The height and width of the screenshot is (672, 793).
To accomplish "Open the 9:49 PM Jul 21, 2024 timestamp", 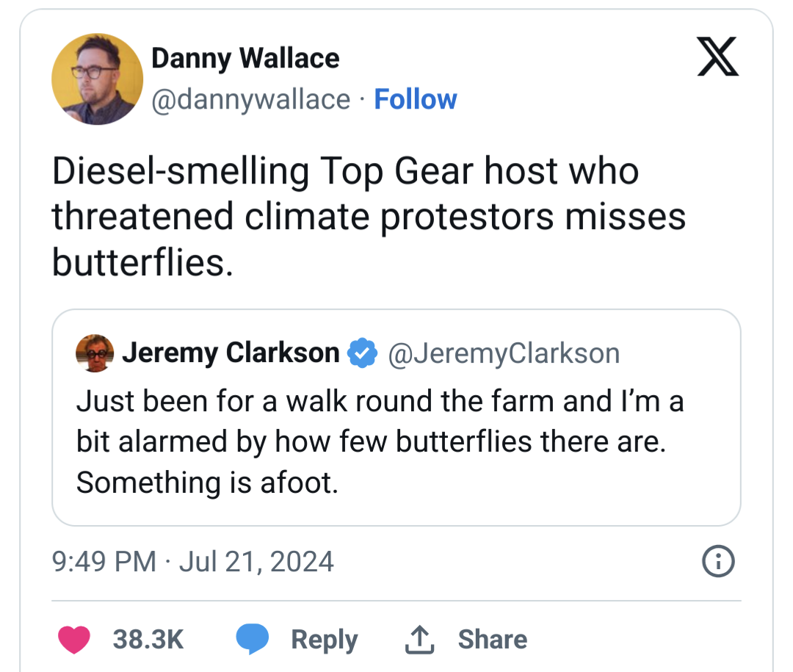I will pos(193,562).
